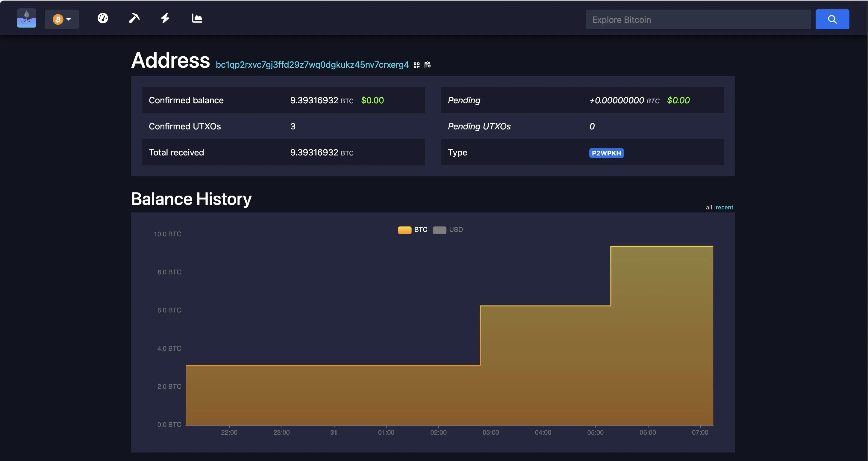
Task: Open the bc1qp2rxvc7gj3ffd29z7wq0dgkukz45nv7crxerg4 address link
Action: click(x=312, y=65)
